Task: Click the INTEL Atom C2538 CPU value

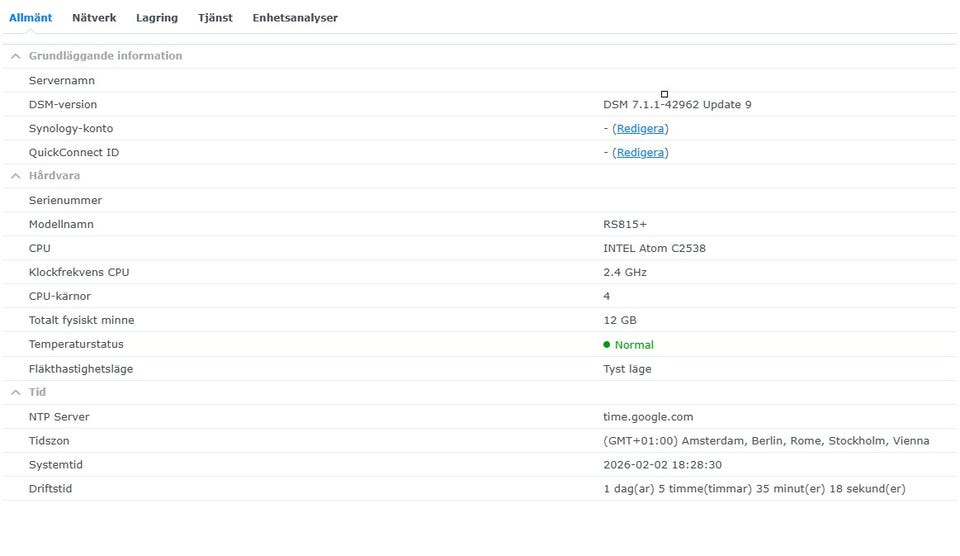Action: coord(654,249)
